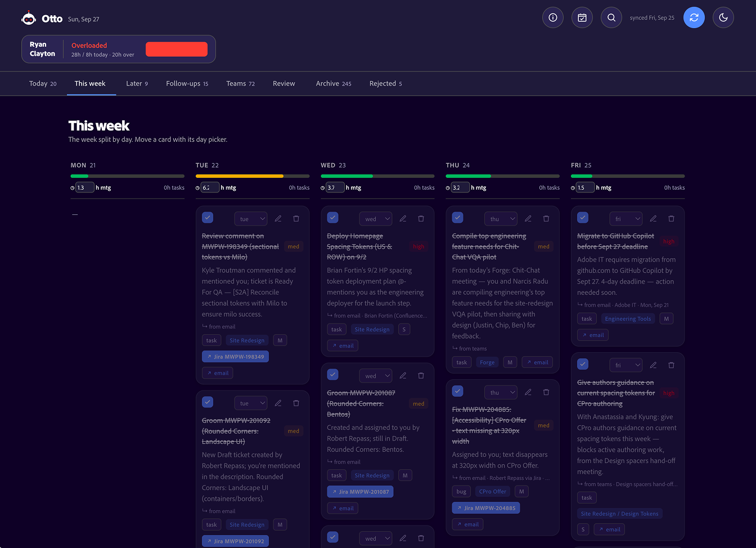Open day picker on Groom MWPW-201087 card
This screenshot has width=756, height=548.
click(x=376, y=376)
